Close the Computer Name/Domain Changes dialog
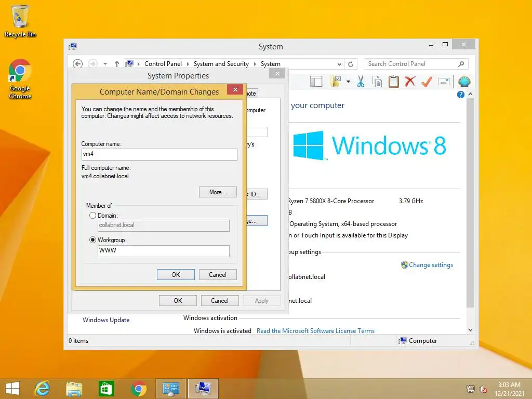532x399 pixels. click(235, 89)
